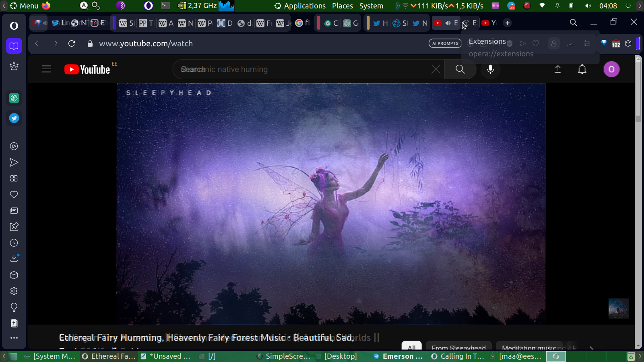
Task: Open YouTube notifications bell
Action: (x=582, y=69)
